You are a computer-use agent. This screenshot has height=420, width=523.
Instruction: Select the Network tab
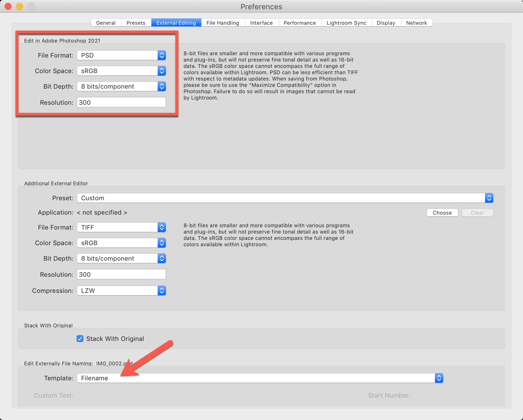pos(416,23)
